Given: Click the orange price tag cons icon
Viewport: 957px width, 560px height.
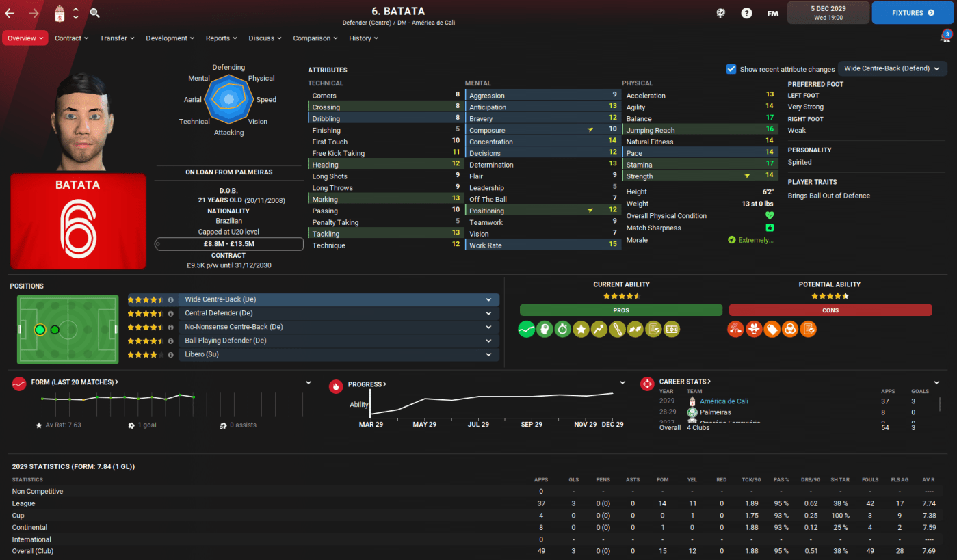Looking at the screenshot, I should click(x=772, y=330).
